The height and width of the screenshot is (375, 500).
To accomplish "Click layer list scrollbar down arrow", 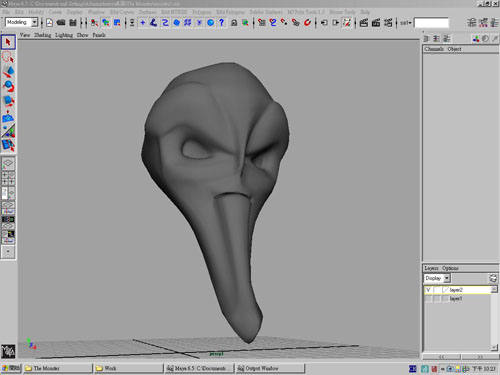I will tap(494, 347).
